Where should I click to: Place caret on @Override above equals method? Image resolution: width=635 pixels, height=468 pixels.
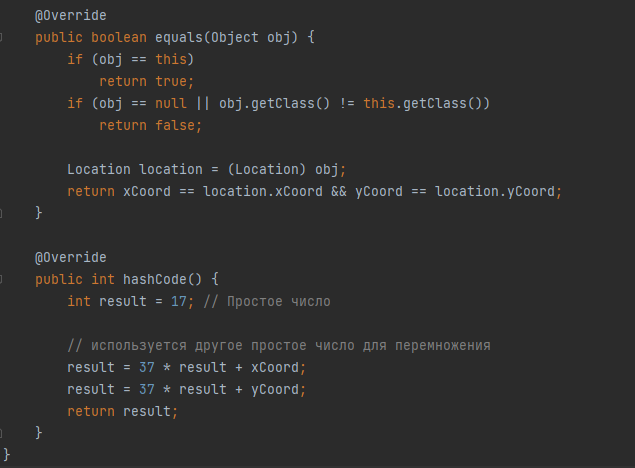tap(71, 15)
